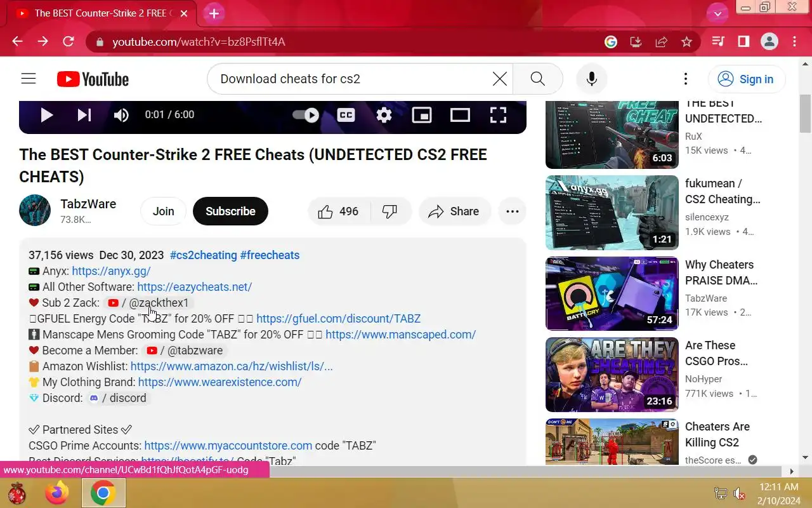Screen dimensions: 812x508
Task: Enter fullscreen mode
Action: (x=498, y=115)
